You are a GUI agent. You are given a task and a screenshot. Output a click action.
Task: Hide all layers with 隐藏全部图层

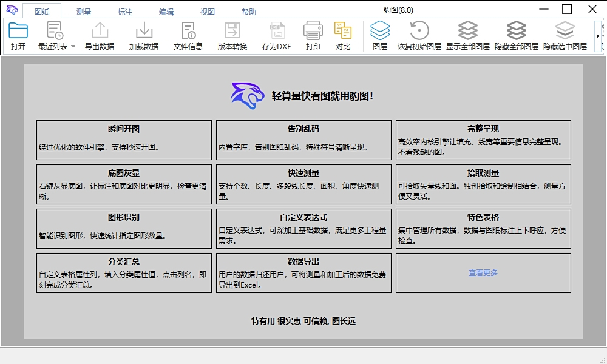(x=517, y=35)
